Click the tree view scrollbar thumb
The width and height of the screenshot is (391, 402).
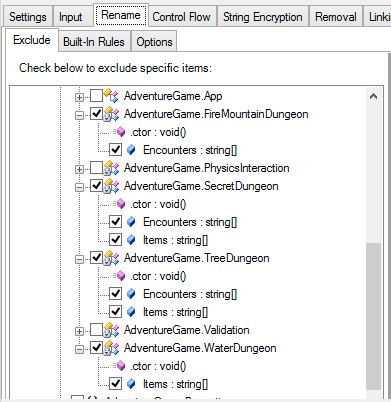pos(373,316)
